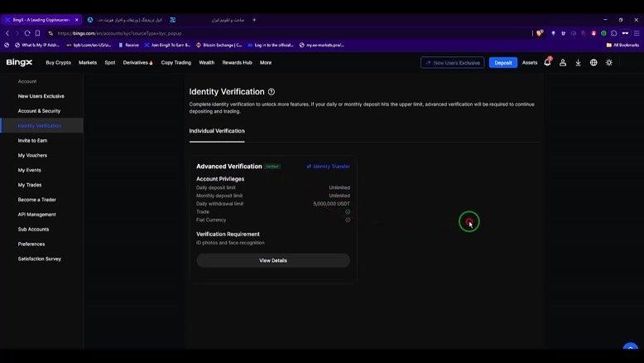The image size is (644, 363).
Task: Open Account & Security in sidebar
Action: (x=39, y=111)
